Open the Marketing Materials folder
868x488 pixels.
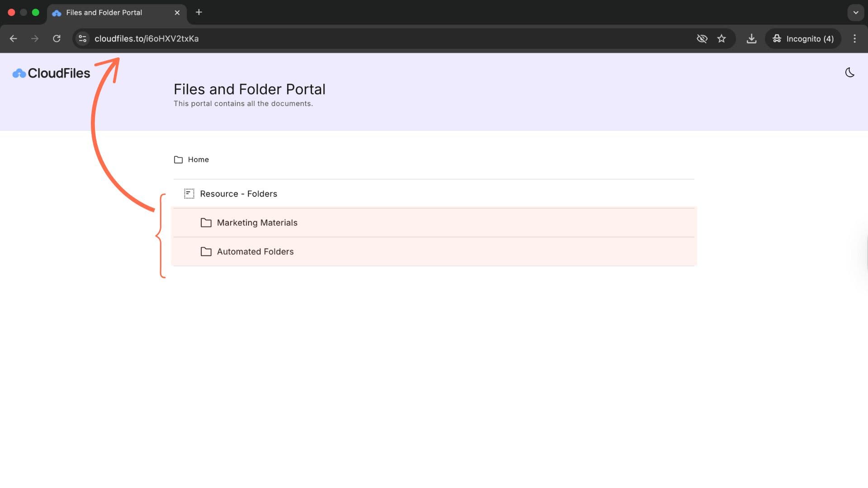[x=257, y=223]
